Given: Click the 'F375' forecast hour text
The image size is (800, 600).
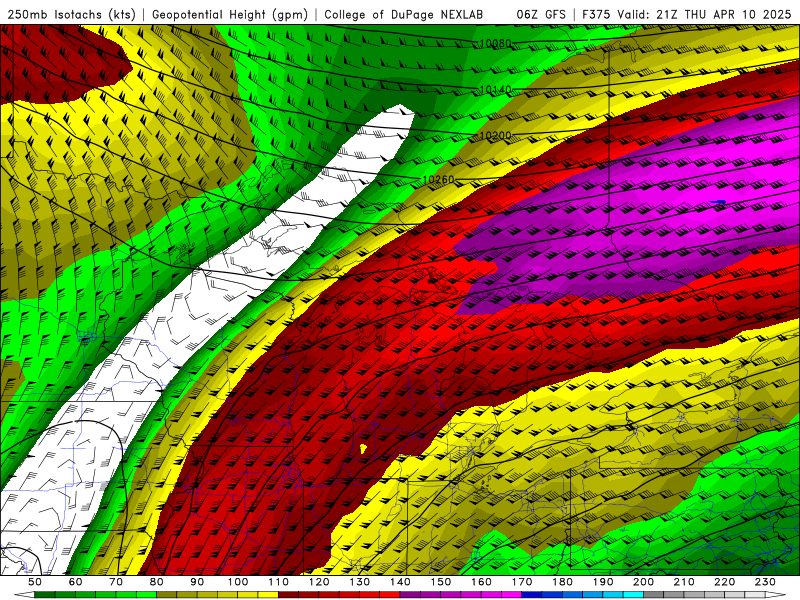Looking at the screenshot, I should (596, 14).
